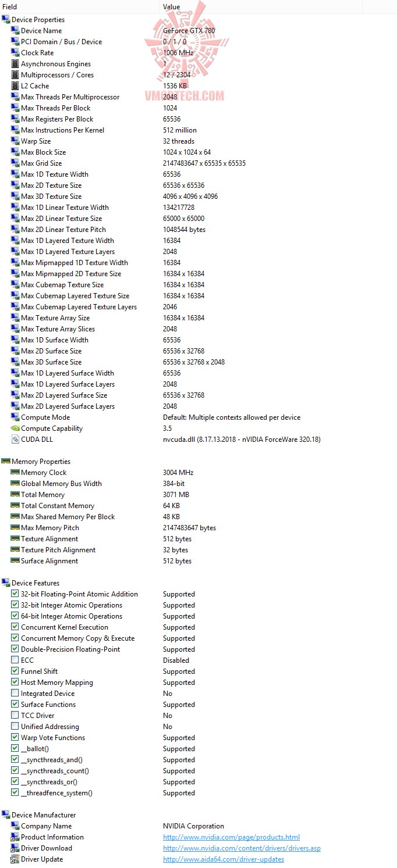Click the icon next to Device Name
The image size is (397, 868).
click(x=15, y=31)
